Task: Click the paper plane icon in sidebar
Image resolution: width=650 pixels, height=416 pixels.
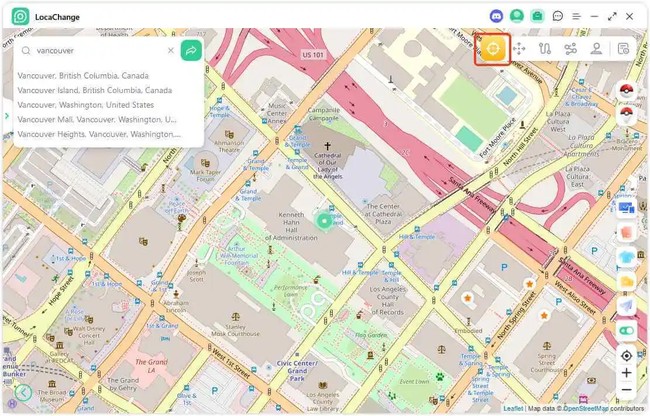Action: coord(626,306)
